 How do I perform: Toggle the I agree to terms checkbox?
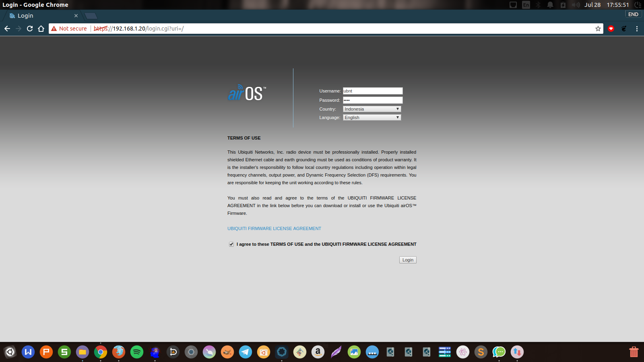pos(231,244)
